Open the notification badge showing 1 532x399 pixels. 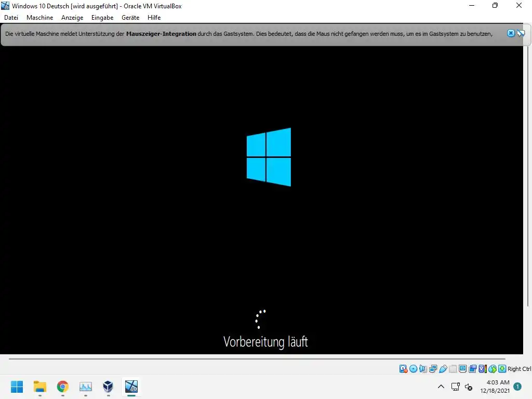(x=517, y=387)
